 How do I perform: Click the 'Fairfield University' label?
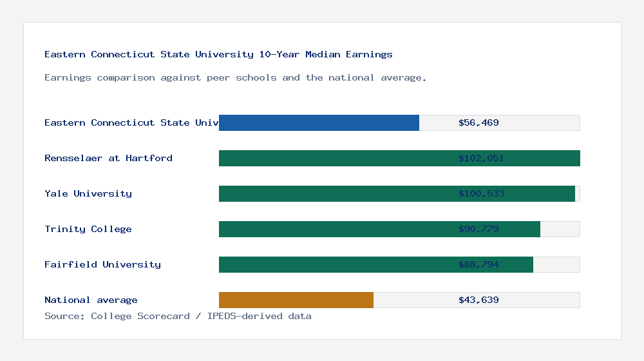click(x=102, y=264)
